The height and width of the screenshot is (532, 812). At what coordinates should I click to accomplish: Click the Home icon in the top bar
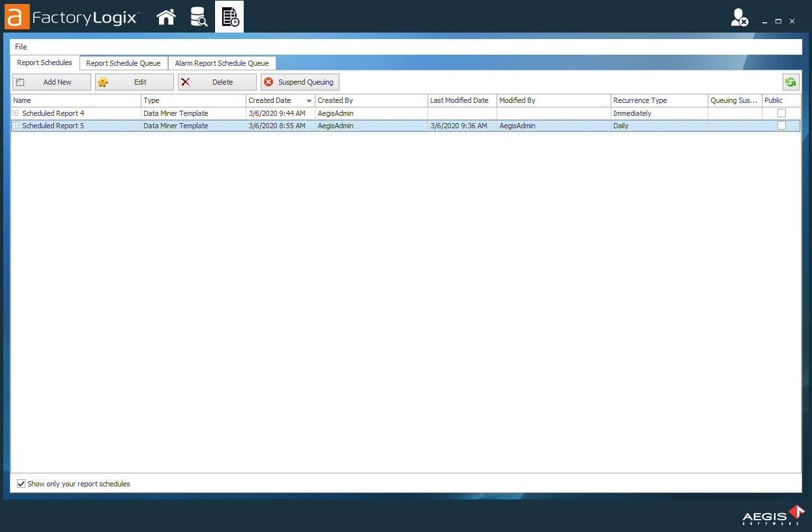[x=166, y=17]
